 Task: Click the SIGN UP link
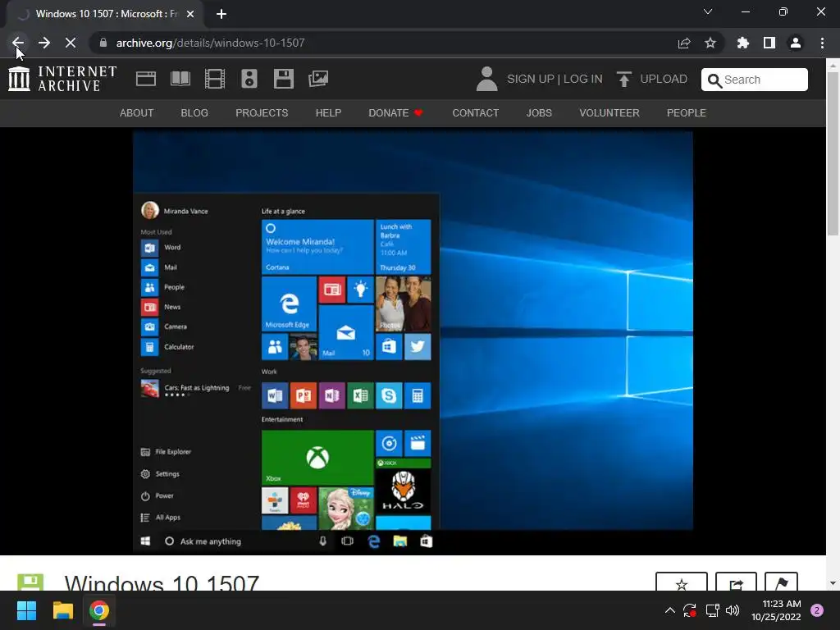(x=531, y=79)
